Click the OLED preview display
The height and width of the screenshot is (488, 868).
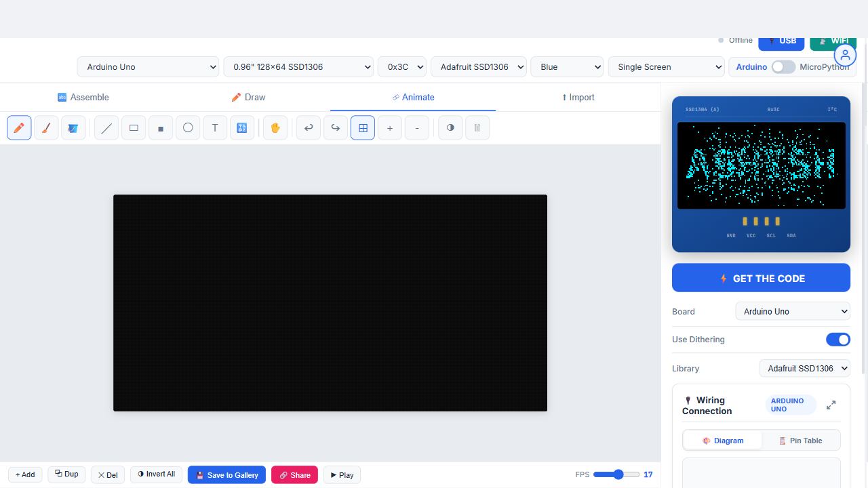tap(762, 165)
